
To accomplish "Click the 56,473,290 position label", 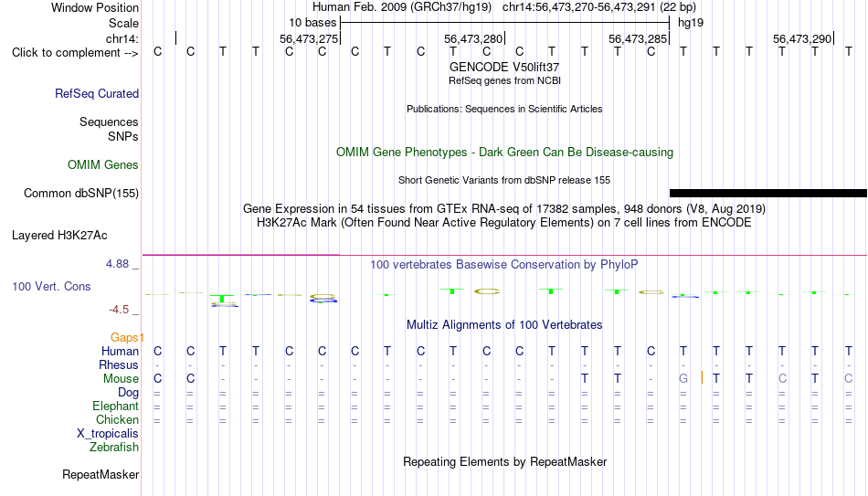I will (803, 38).
